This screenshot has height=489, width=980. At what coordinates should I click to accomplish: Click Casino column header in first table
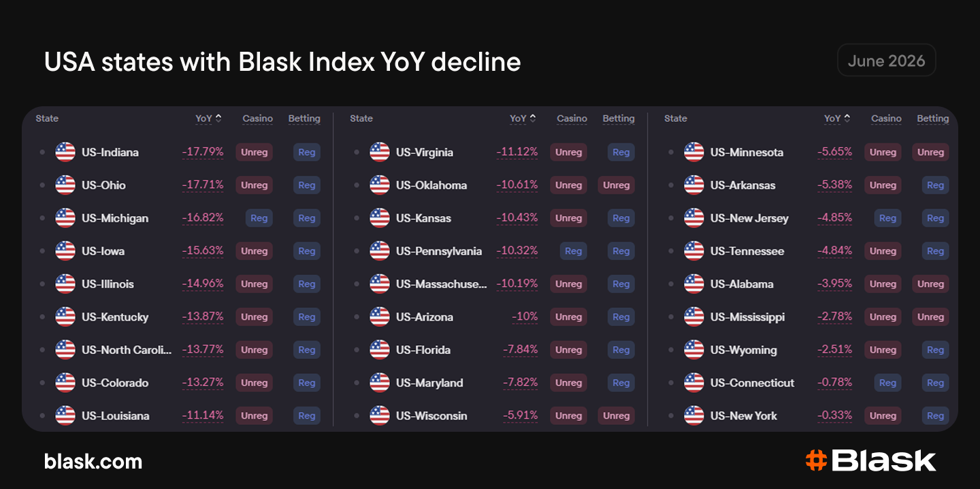pyautogui.click(x=257, y=119)
